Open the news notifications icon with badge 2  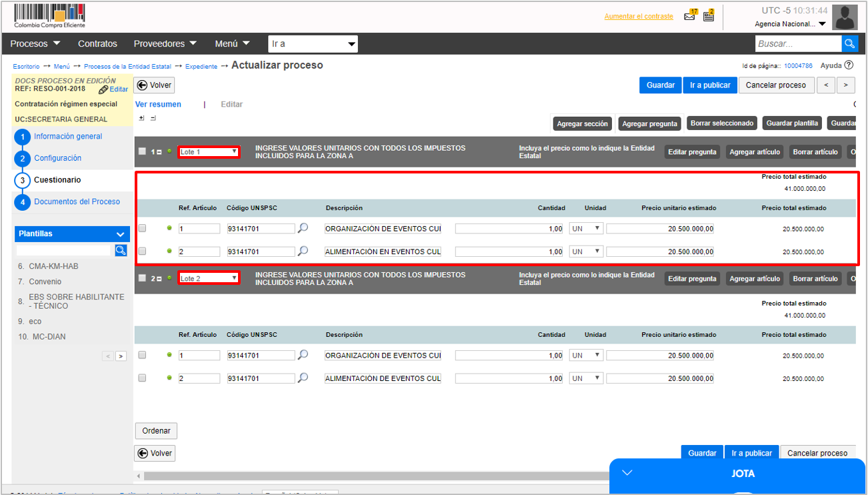(x=708, y=17)
